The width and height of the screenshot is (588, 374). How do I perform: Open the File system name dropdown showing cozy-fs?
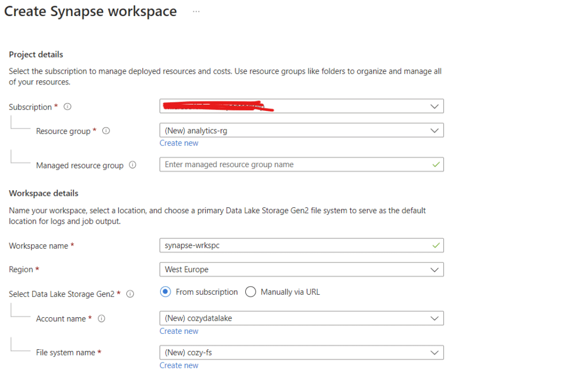tap(301, 353)
